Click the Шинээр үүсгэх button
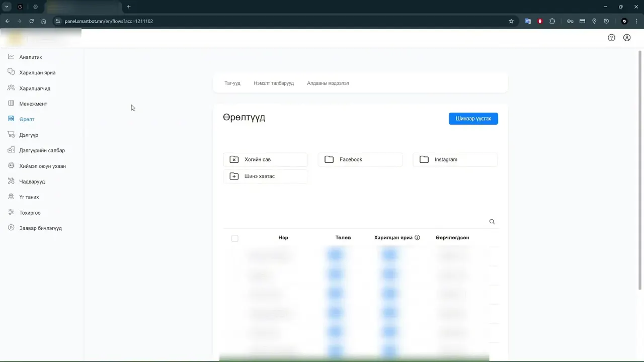Screen dimensions: 644x362 pos(473,119)
